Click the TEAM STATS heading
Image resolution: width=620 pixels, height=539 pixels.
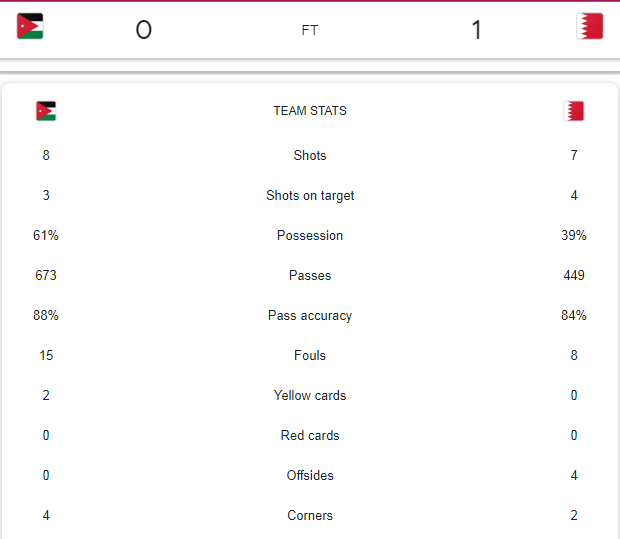310,111
